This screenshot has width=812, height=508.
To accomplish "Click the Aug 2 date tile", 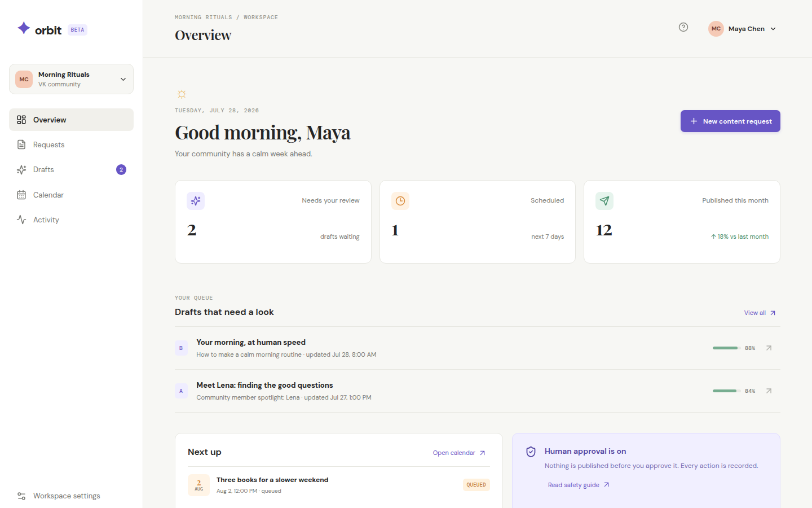I will coord(198,485).
